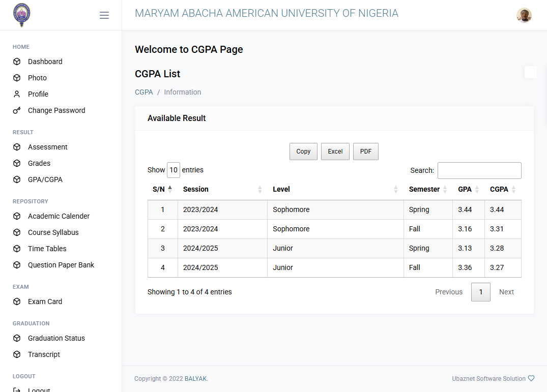Click the Copy export button
Viewport: 547px width, 392px height.
tap(303, 151)
